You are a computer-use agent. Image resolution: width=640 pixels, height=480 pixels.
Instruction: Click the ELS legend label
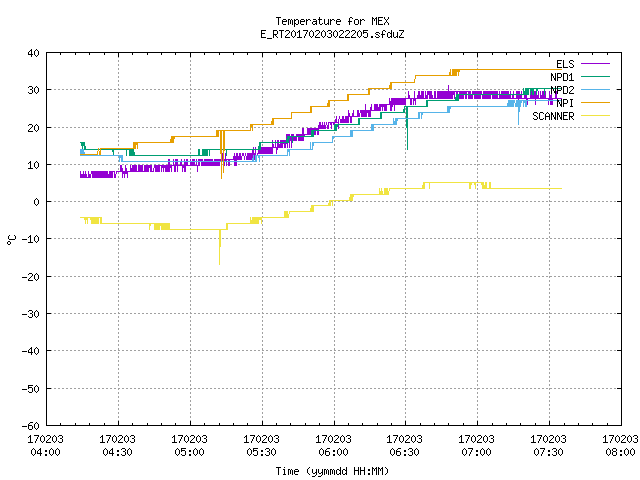[565, 64]
